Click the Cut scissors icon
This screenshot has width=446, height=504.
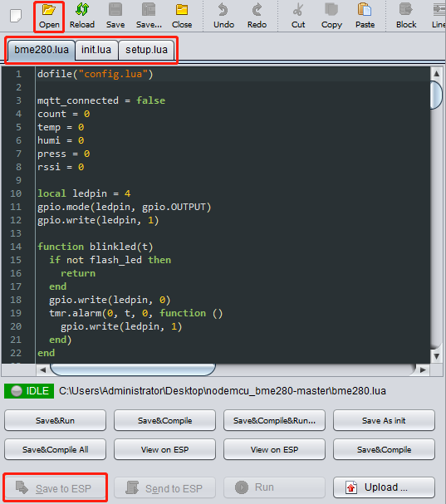click(298, 10)
